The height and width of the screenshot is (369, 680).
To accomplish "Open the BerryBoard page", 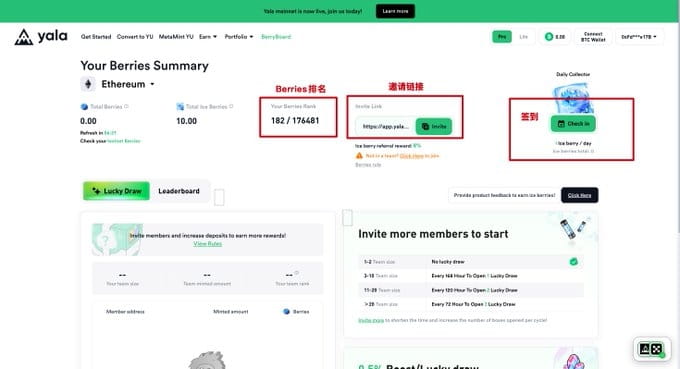I will [x=276, y=37].
